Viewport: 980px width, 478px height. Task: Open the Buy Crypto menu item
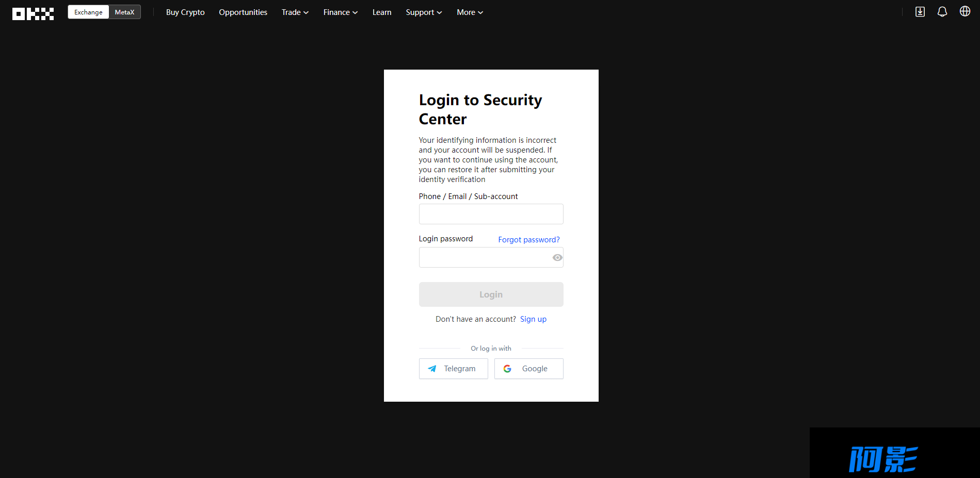185,12
